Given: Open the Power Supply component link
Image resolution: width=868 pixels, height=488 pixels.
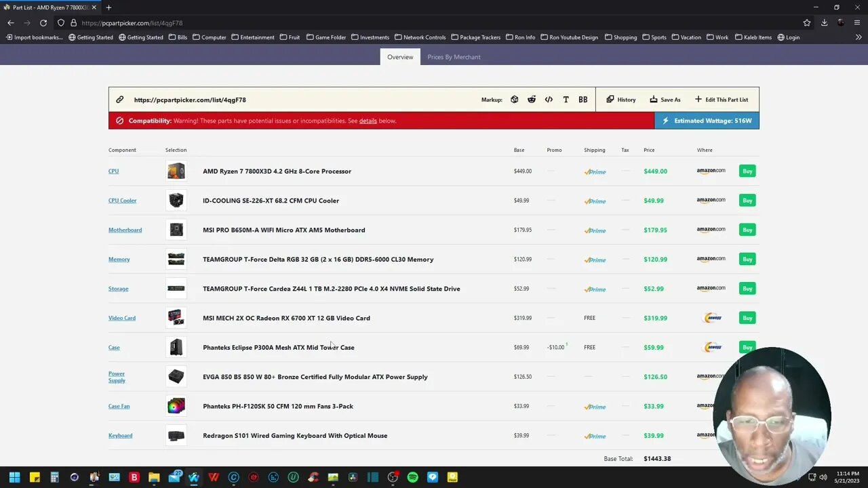Looking at the screenshot, I should [x=117, y=377].
